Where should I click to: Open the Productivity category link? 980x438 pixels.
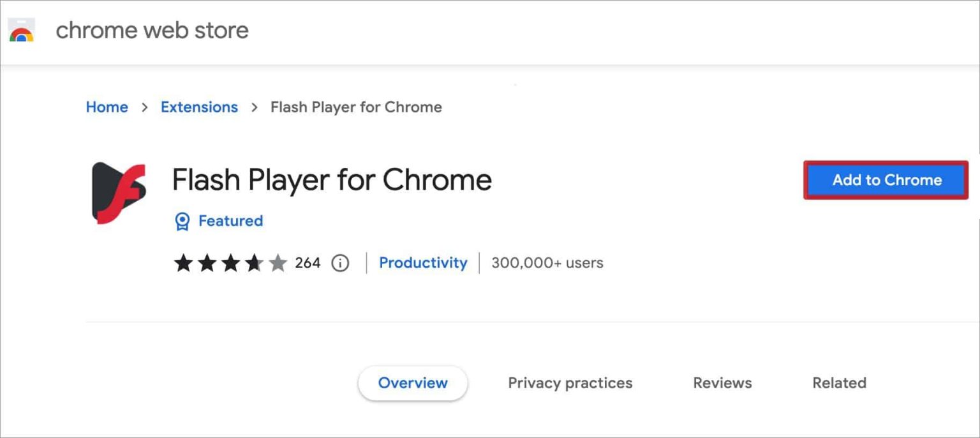click(x=423, y=263)
